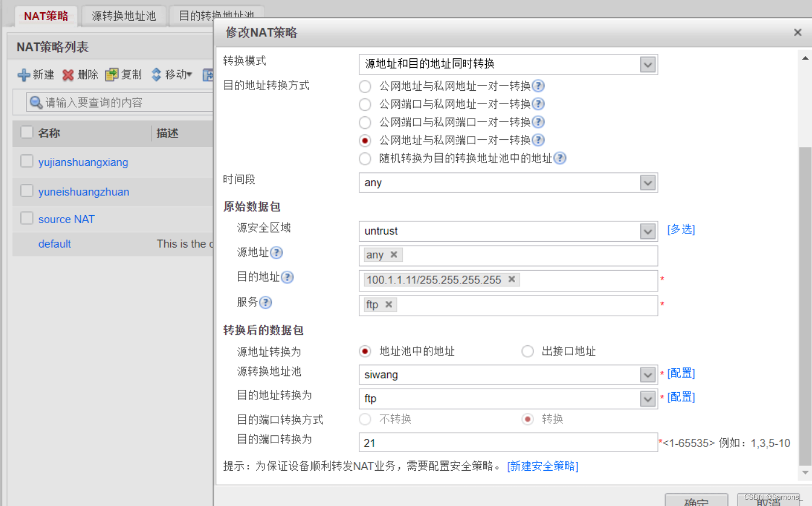This screenshot has width=812, height=506.
Task: Open help icon next to 服务
Action: point(266,302)
